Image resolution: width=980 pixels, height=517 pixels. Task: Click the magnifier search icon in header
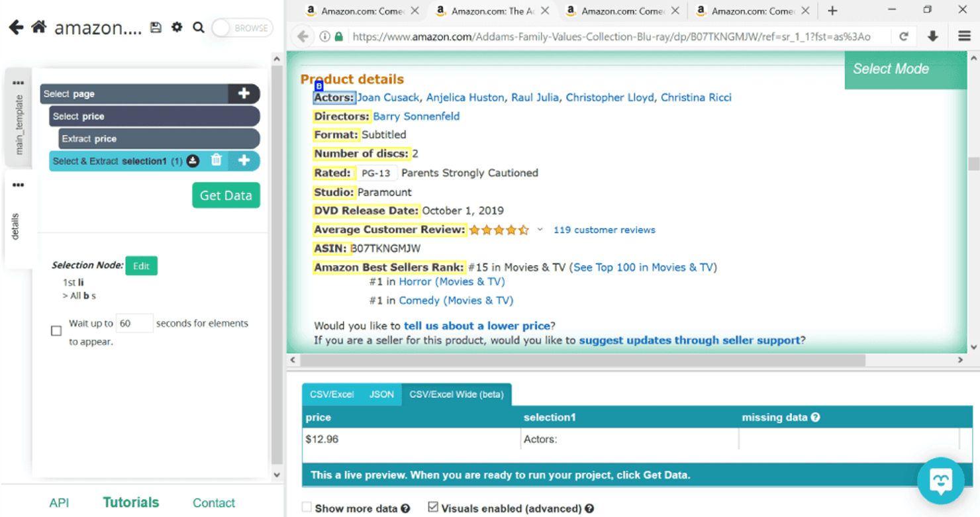(198, 28)
